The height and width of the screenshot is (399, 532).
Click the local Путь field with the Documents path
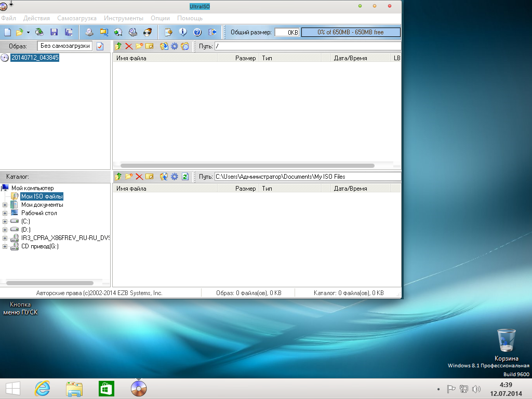(308, 177)
